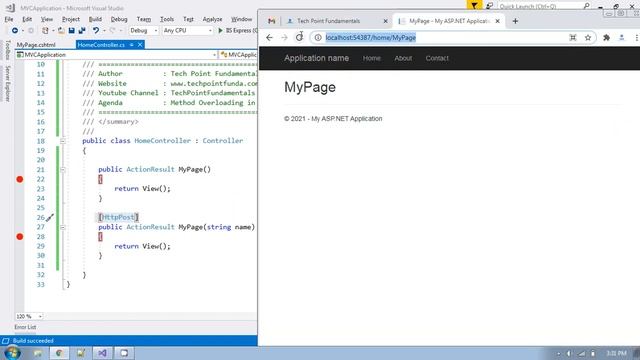Open the Analyze menu
640x360 pixels.
click(212, 19)
